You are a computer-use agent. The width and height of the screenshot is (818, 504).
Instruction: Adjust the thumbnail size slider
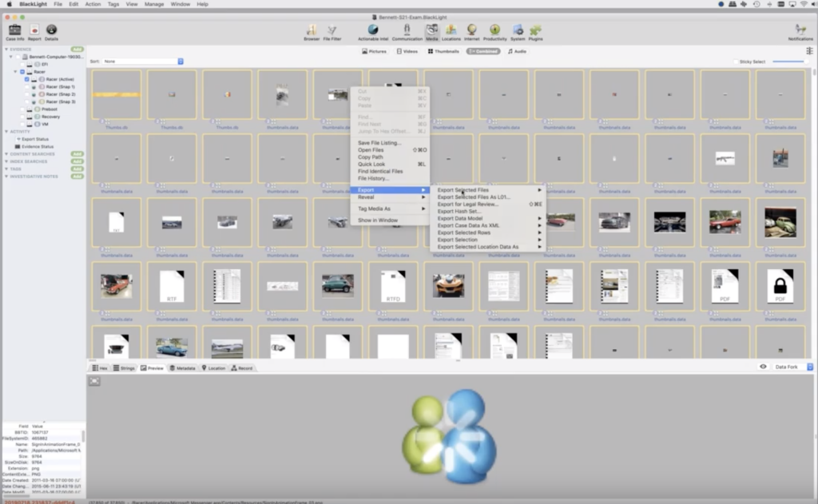(x=788, y=62)
